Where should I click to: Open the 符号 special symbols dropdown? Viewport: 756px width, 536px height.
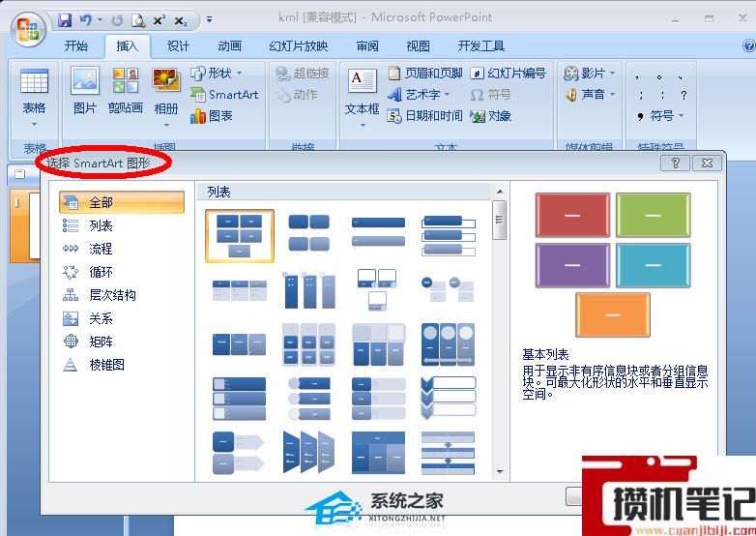pyautogui.click(x=660, y=116)
